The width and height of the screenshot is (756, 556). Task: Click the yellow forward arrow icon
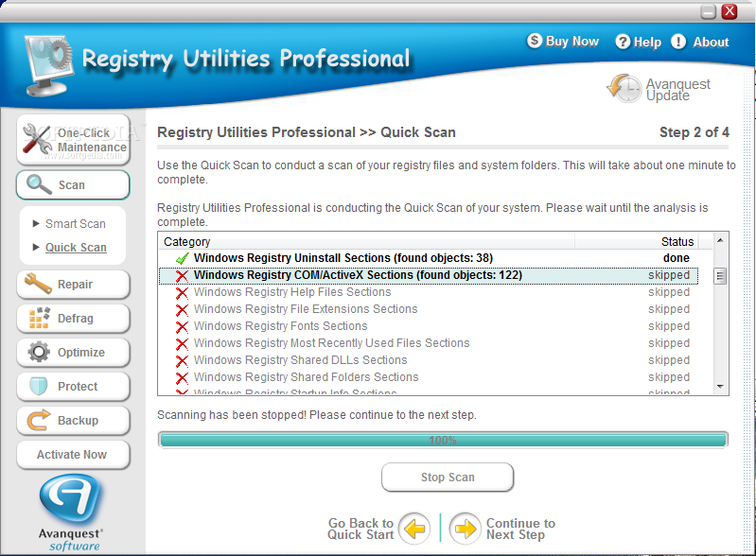(466, 529)
